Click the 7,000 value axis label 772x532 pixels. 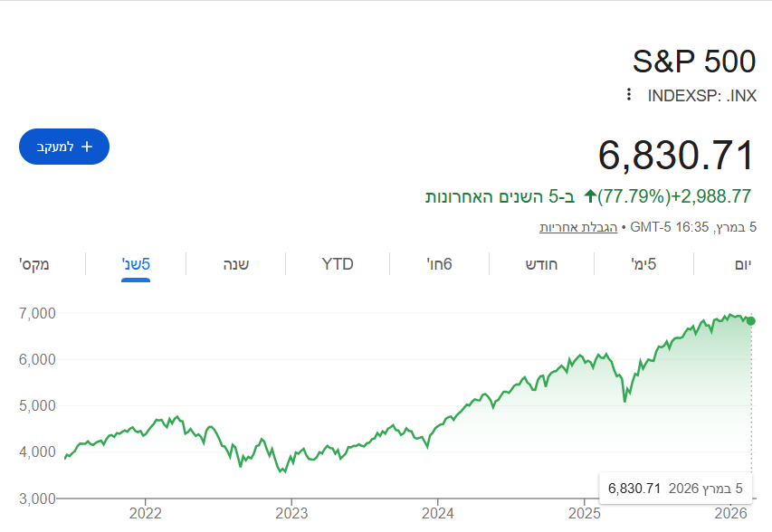(36, 313)
